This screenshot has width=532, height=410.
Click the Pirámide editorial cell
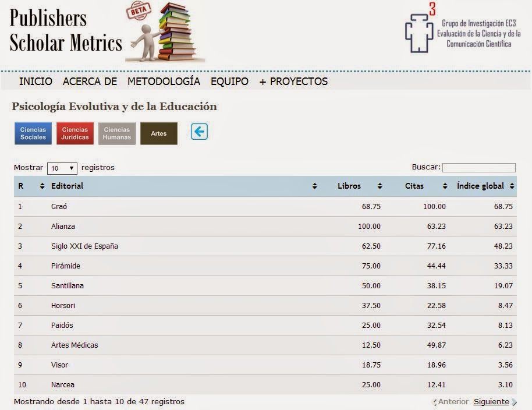pyautogui.click(x=66, y=266)
